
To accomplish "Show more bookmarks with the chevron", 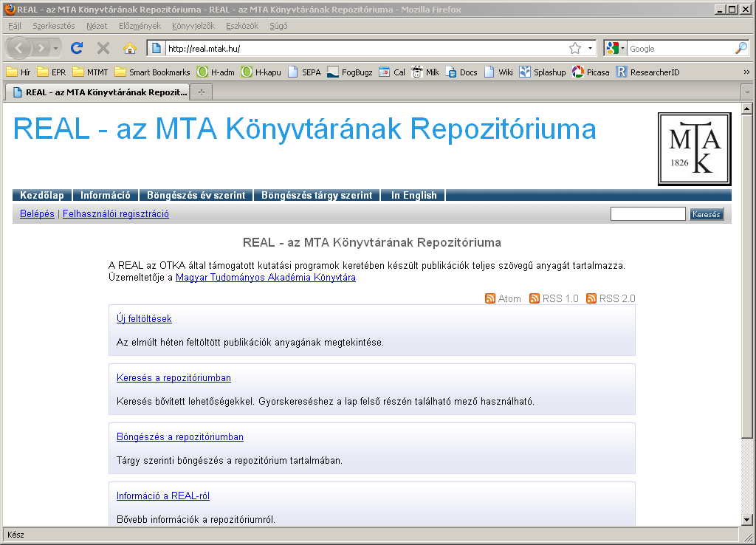I will (746, 72).
